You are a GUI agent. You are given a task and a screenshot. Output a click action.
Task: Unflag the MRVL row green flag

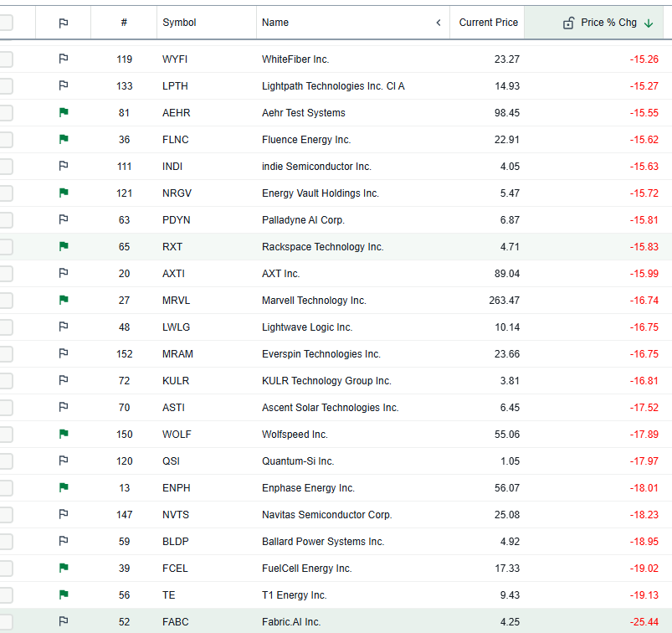[64, 300]
